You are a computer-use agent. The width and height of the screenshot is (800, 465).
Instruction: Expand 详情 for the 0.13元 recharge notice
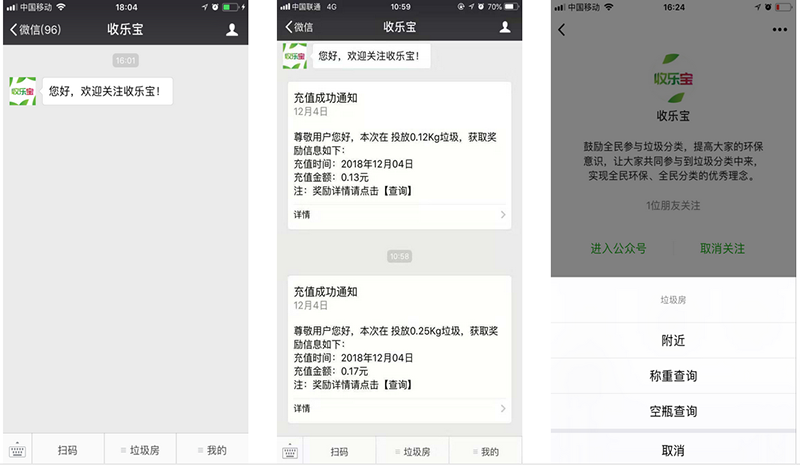click(x=400, y=214)
